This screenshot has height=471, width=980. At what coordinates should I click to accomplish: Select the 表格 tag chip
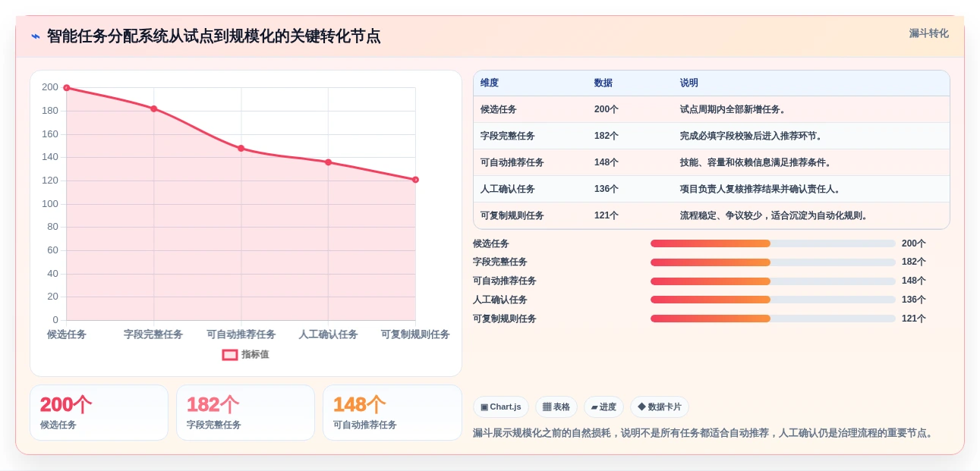point(556,407)
